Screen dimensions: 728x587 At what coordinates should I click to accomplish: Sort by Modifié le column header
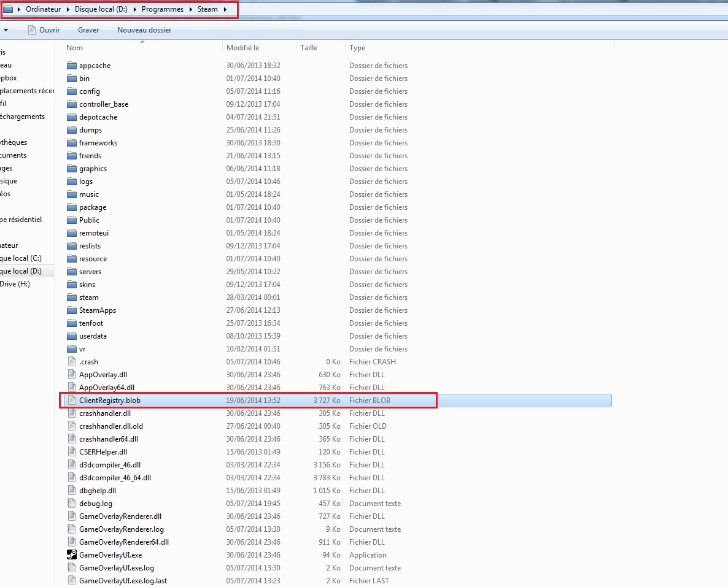coord(243,48)
